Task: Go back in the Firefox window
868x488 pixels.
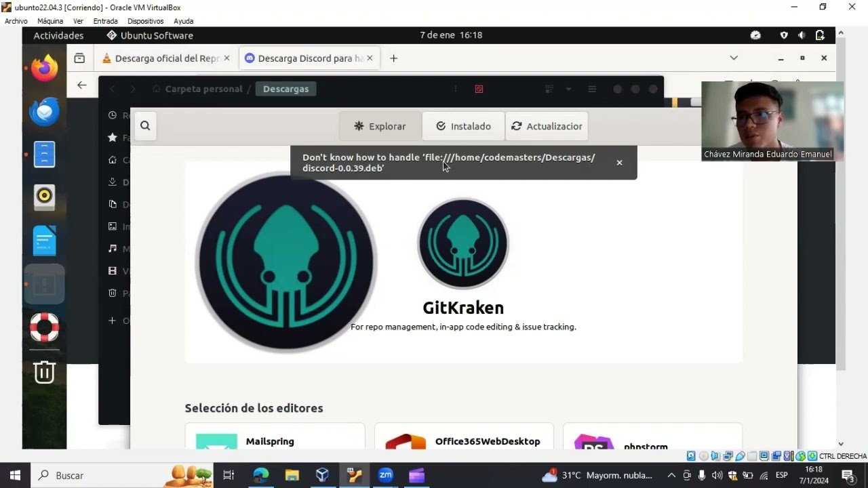Action: tap(82, 85)
